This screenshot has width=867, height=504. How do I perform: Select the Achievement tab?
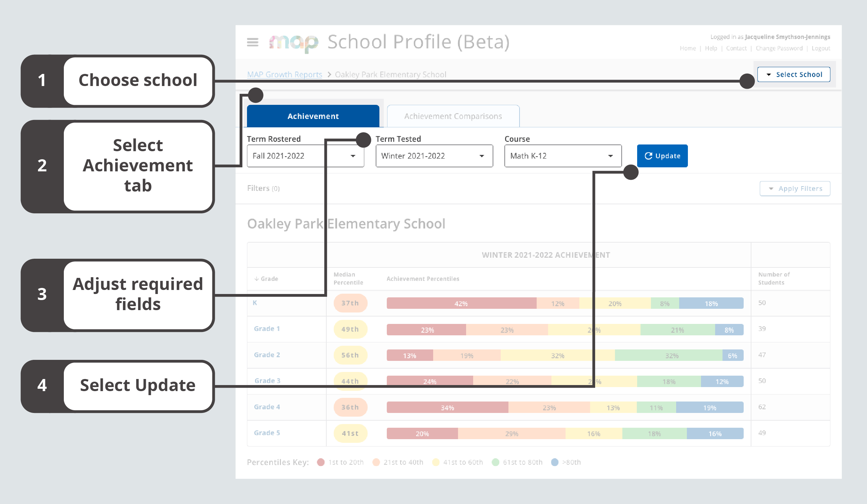(313, 116)
